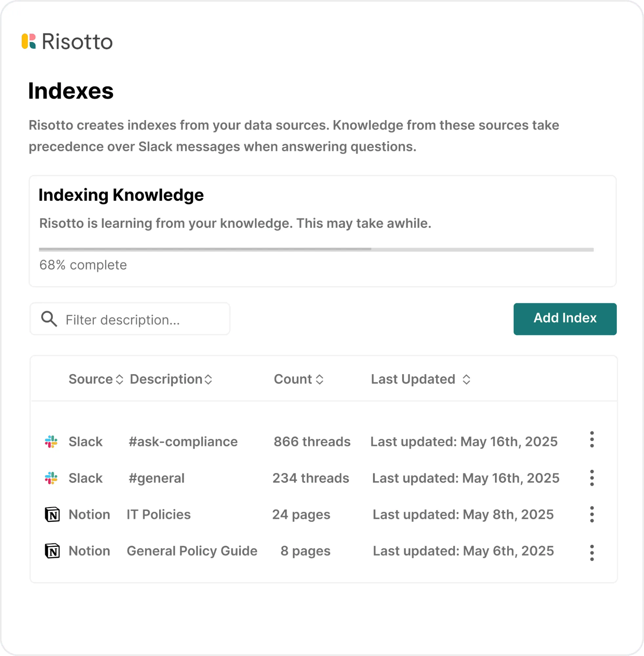Screen dimensions: 644x656
Task: Click the Notion icon beside General Policy Guide
Action: click(x=52, y=551)
